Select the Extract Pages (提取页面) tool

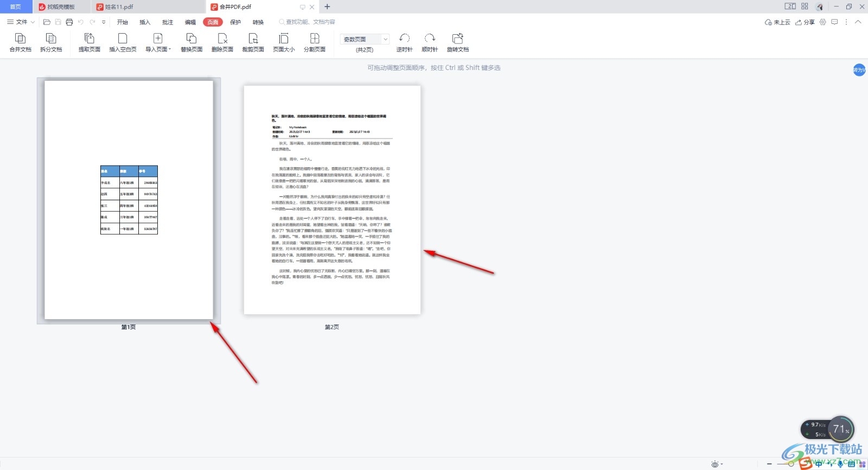click(89, 42)
